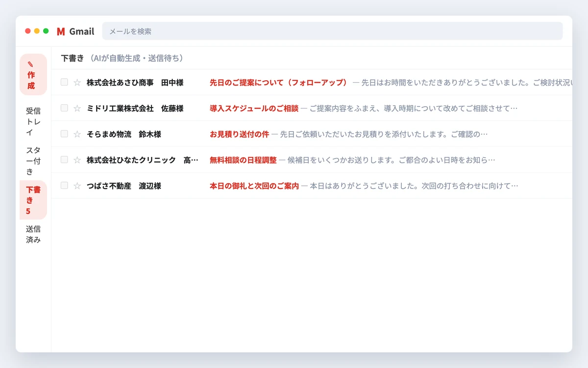Click the メールを検索 search field
The image size is (588, 368).
[332, 31]
